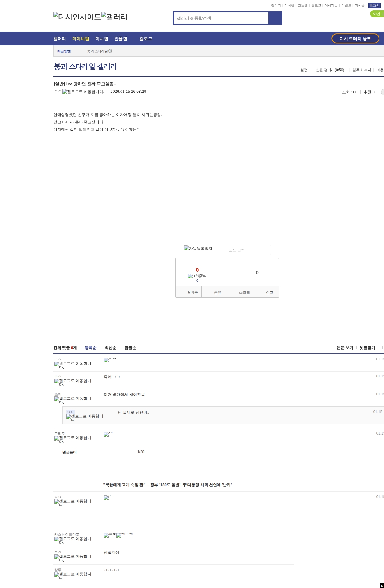Sort comments by 등록순
The image size is (384, 588).
(x=91, y=347)
